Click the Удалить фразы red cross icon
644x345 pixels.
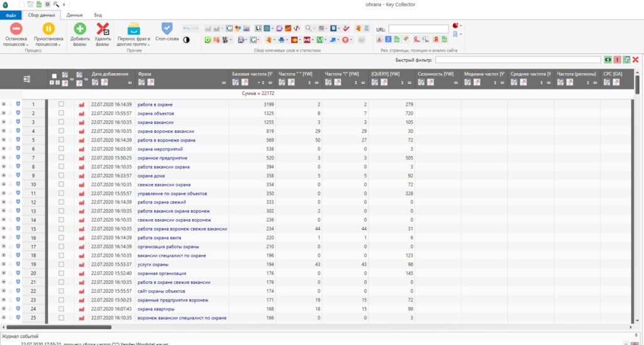coord(103,29)
